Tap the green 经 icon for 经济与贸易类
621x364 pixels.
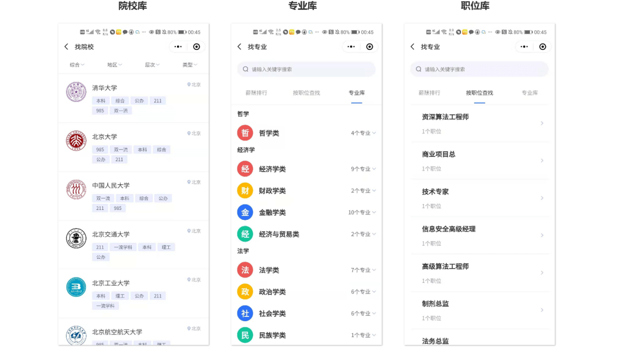(245, 234)
